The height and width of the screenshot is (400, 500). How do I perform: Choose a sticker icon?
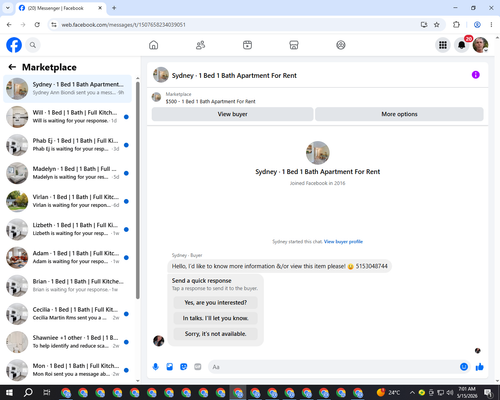click(184, 367)
